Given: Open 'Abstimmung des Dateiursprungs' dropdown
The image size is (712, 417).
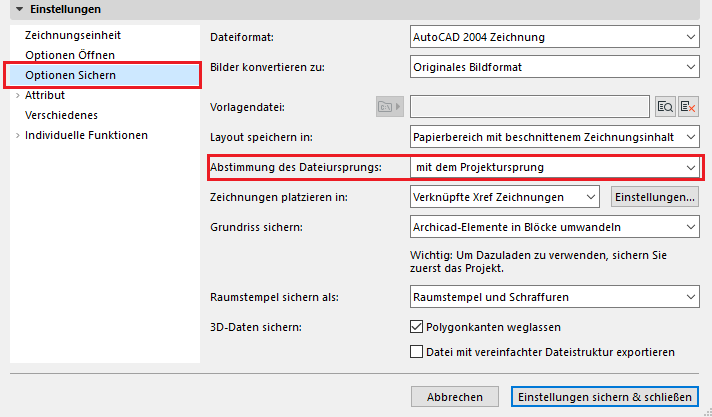Looking at the screenshot, I should (x=554, y=167).
